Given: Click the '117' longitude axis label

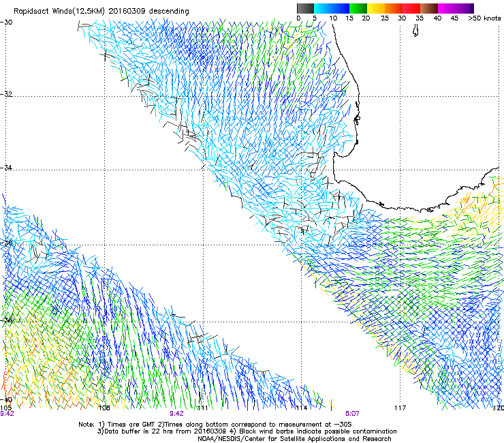Looking at the screenshot, I should pyautogui.click(x=400, y=408).
